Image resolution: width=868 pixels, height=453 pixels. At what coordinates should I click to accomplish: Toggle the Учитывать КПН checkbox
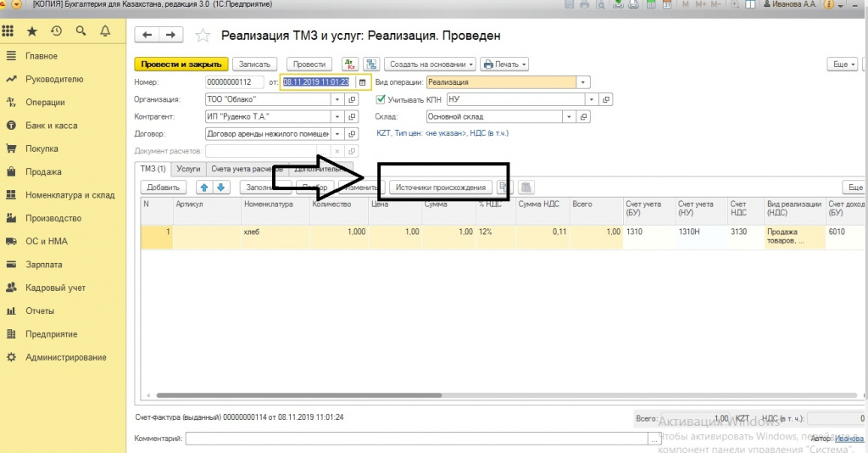tap(381, 100)
